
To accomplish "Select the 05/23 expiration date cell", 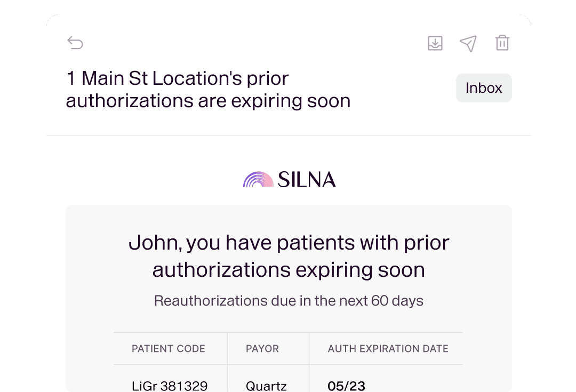I will click(346, 386).
